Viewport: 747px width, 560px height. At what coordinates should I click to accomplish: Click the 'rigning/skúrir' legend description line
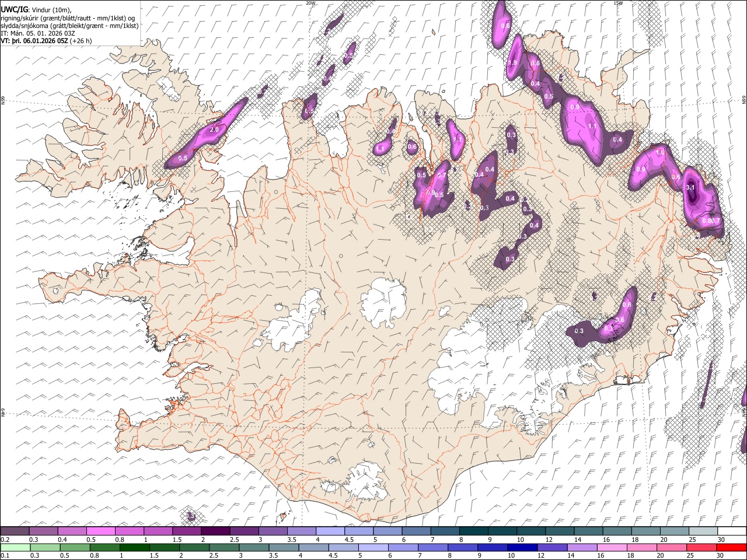point(68,18)
